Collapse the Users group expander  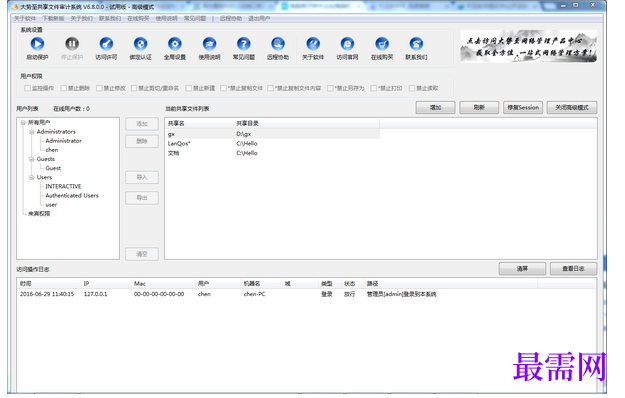point(31,177)
